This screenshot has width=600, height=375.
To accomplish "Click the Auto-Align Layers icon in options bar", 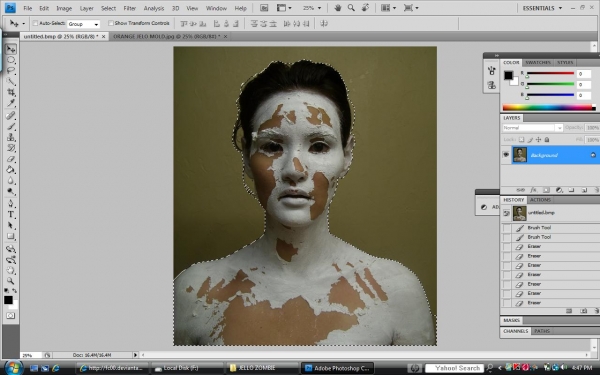I will click(324, 24).
